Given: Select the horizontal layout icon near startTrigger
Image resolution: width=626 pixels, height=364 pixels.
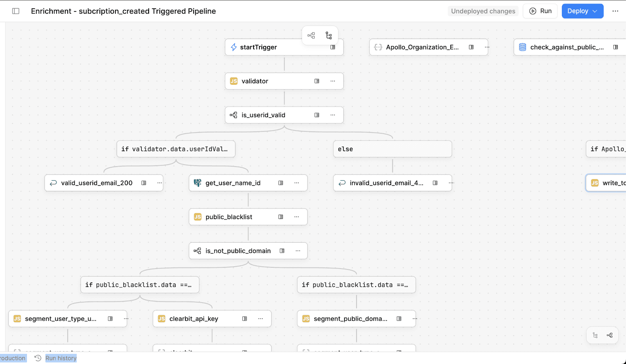Looking at the screenshot, I should [x=311, y=35].
